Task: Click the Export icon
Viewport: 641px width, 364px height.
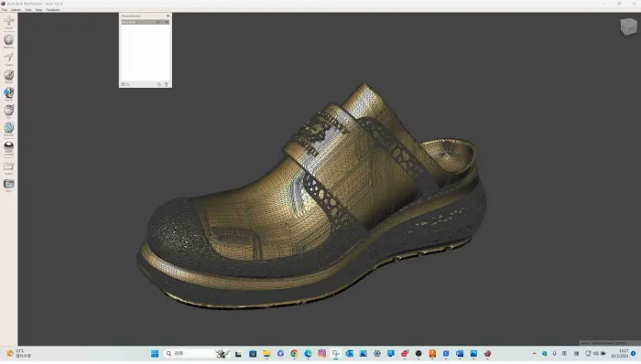Action: click(x=8, y=166)
